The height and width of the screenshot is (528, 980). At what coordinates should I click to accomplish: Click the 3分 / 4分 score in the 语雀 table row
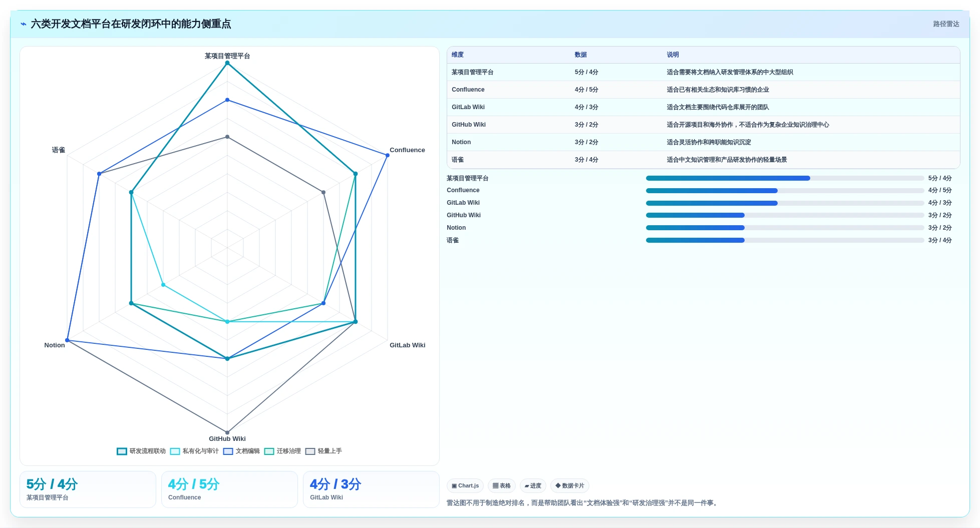point(586,160)
